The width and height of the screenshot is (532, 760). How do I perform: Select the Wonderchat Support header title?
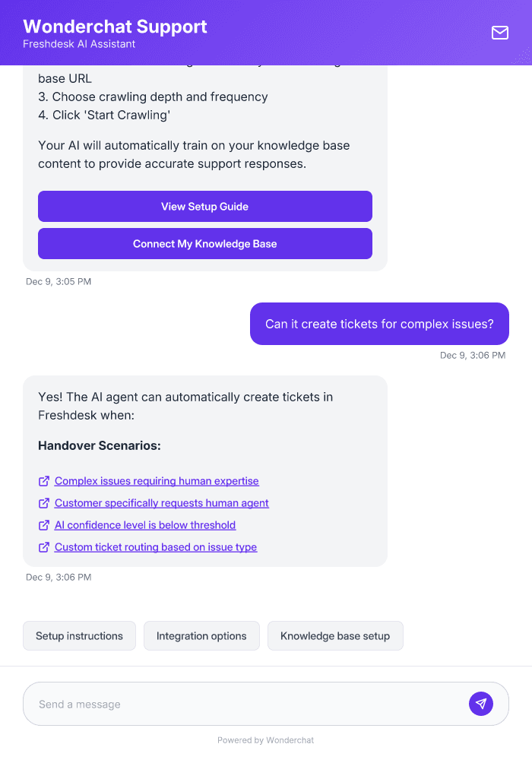click(116, 26)
